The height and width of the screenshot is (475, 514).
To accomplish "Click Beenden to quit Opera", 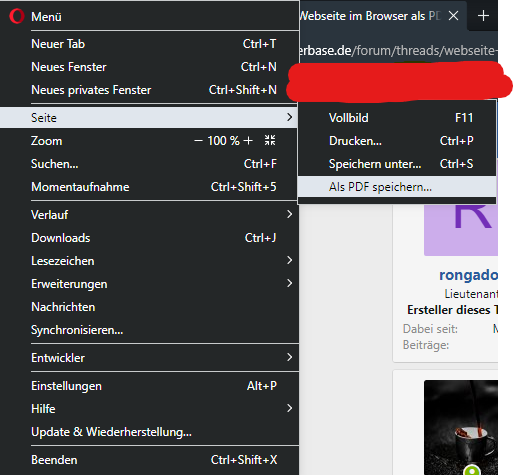I will (149, 460).
